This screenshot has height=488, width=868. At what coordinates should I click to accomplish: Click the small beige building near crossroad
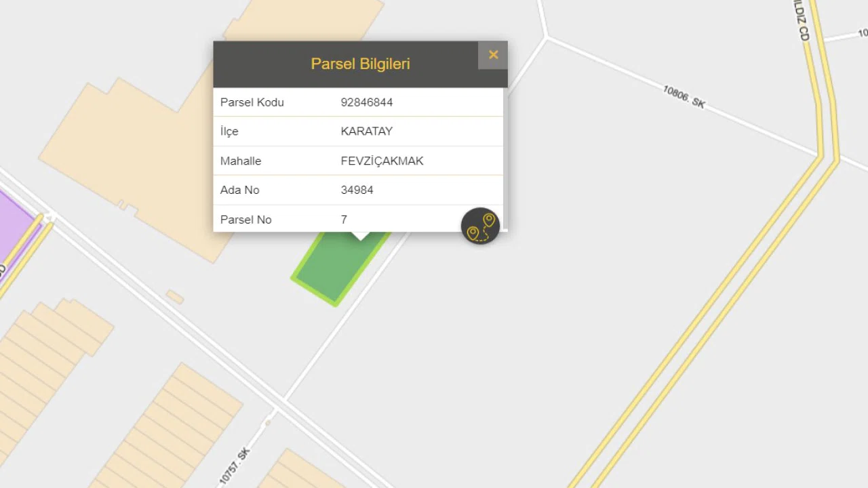point(175,297)
